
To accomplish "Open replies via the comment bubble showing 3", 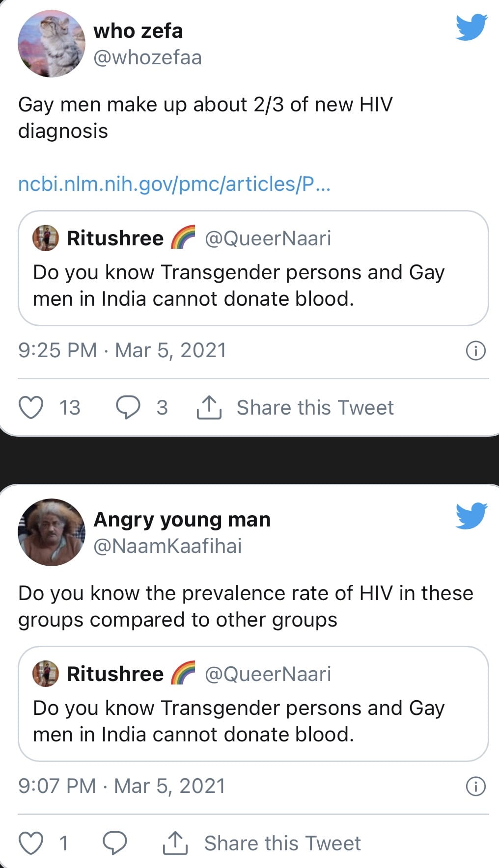I will pos(128,407).
